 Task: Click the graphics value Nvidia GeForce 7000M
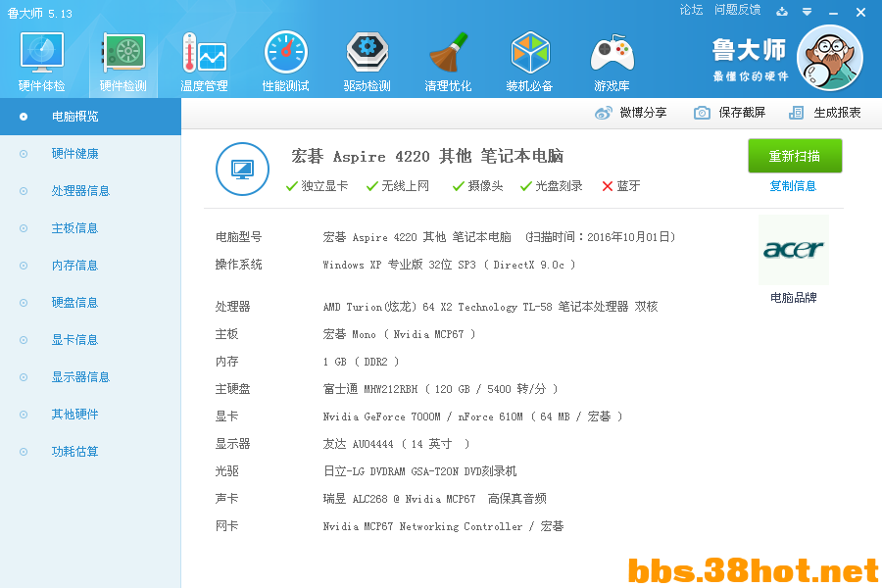472,416
